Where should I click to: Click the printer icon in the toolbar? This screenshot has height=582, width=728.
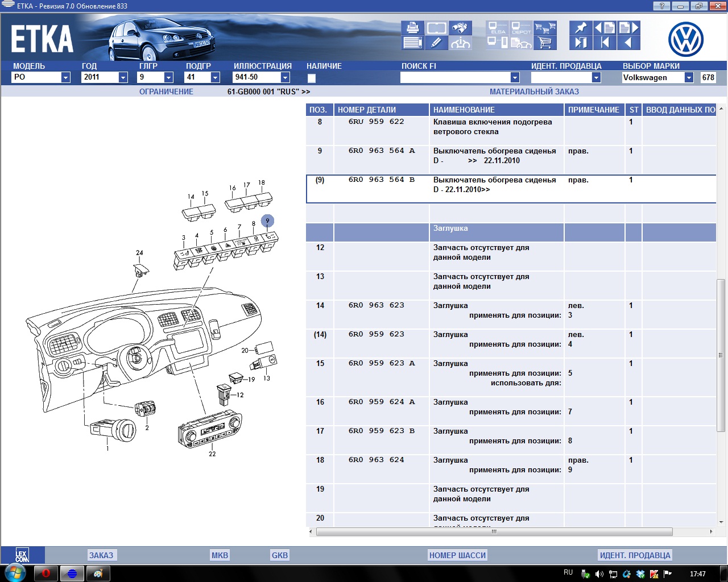tap(413, 28)
